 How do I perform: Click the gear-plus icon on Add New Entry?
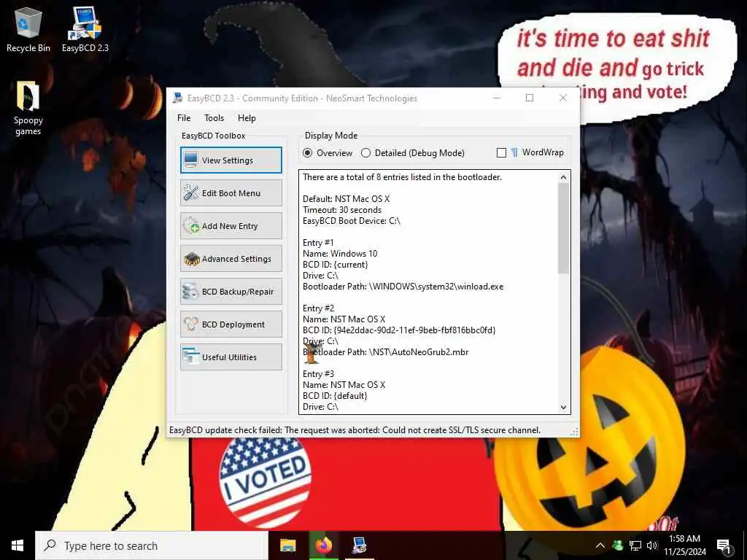click(x=191, y=225)
